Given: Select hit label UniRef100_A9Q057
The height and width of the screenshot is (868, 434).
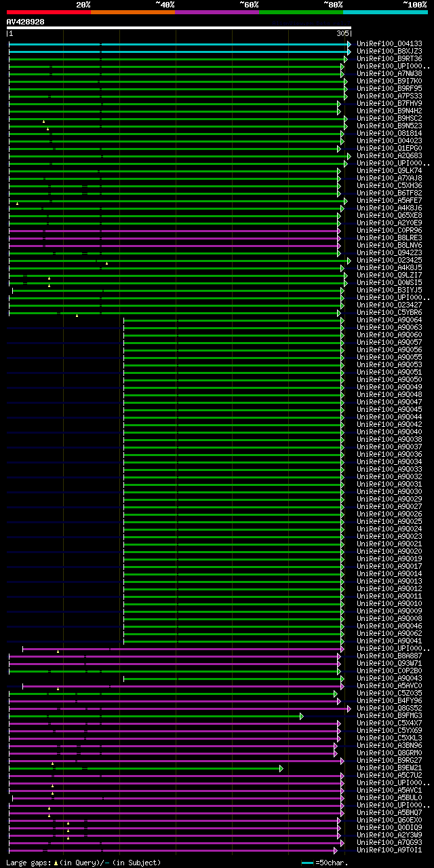Looking at the screenshot, I should click(x=389, y=342).
